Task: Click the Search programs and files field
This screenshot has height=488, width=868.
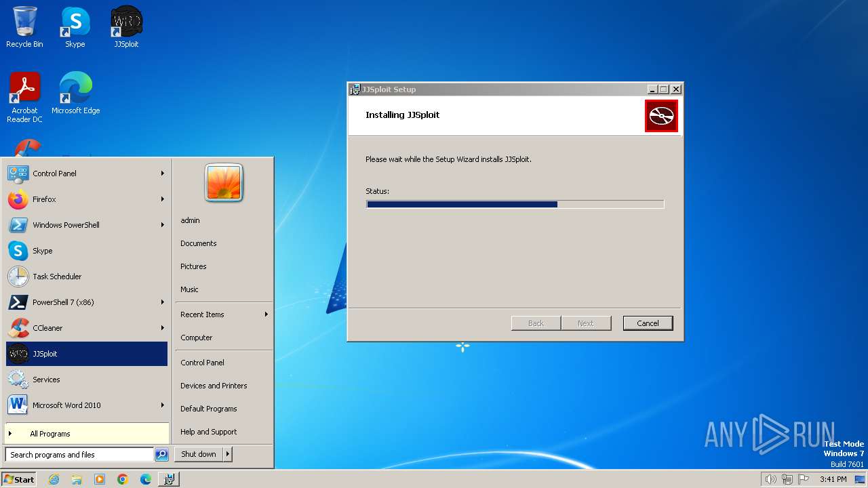Action: point(79,455)
